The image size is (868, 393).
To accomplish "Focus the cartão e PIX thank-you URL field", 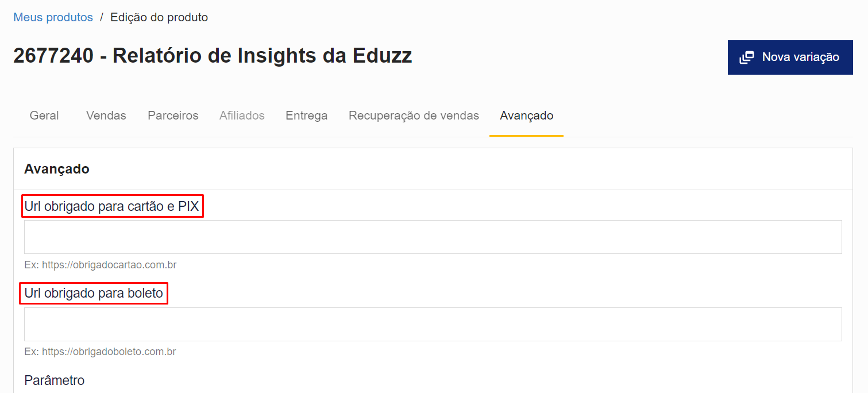I will [x=433, y=237].
